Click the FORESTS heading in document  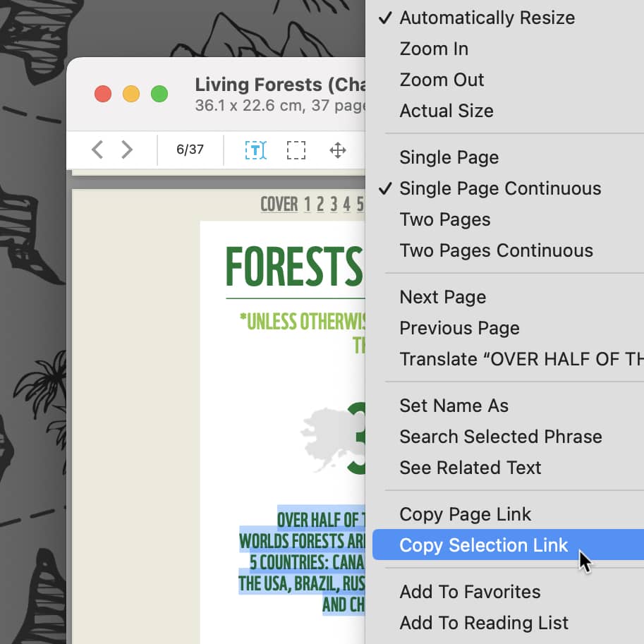point(295,266)
